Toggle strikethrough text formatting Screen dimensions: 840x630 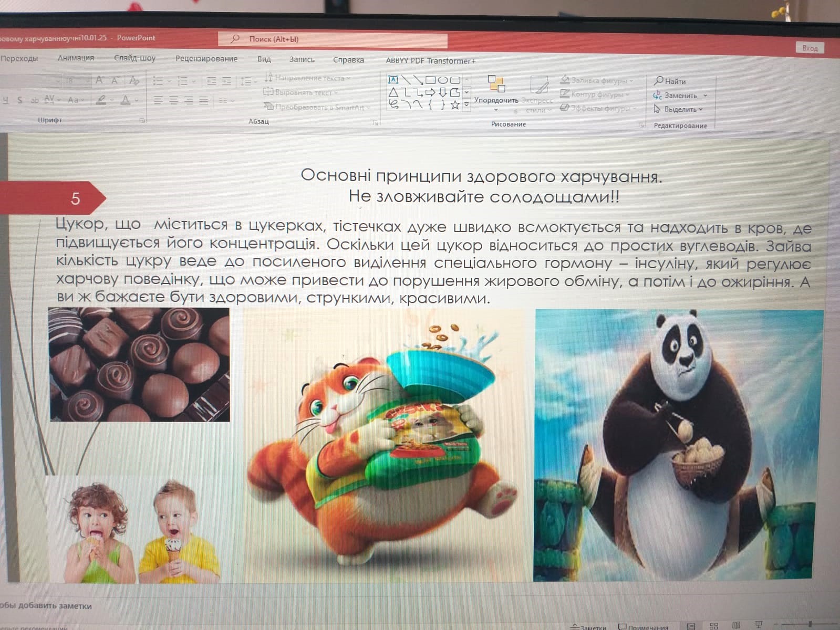[35, 100]
